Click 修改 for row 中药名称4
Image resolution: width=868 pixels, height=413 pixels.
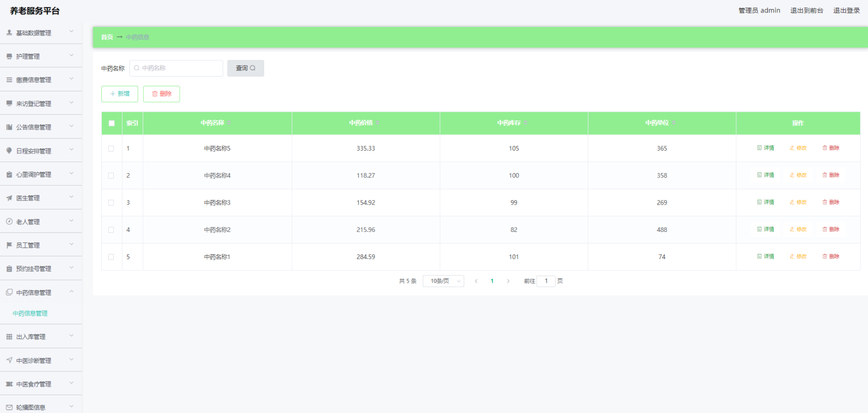point(798,175)
